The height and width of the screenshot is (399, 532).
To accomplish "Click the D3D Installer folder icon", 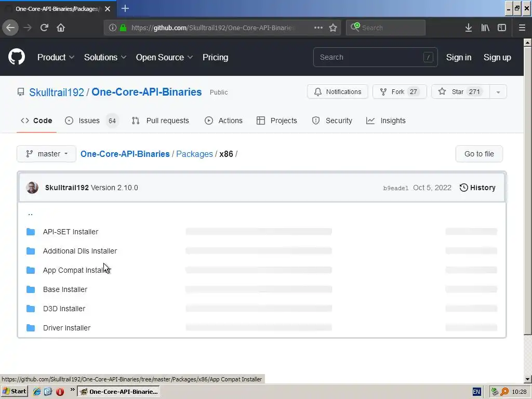I will click(31, 309).
